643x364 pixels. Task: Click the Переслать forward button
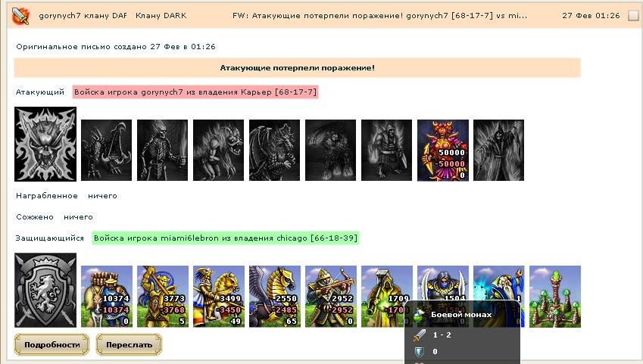coord(130,345)
